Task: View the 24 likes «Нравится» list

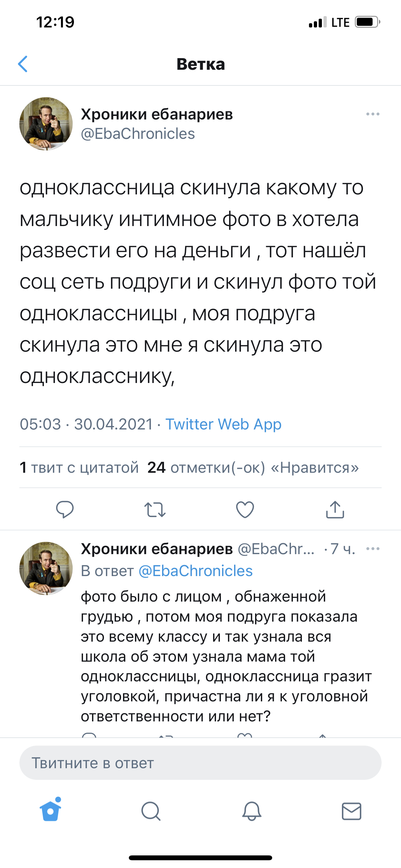Action: [x=253, y=468]
